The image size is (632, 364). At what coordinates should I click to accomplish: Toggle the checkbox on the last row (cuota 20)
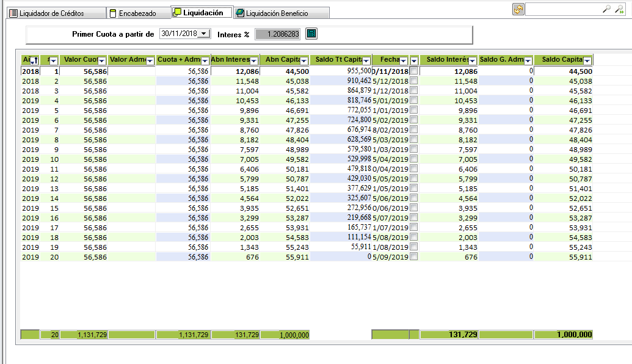(x=414, y=257)
